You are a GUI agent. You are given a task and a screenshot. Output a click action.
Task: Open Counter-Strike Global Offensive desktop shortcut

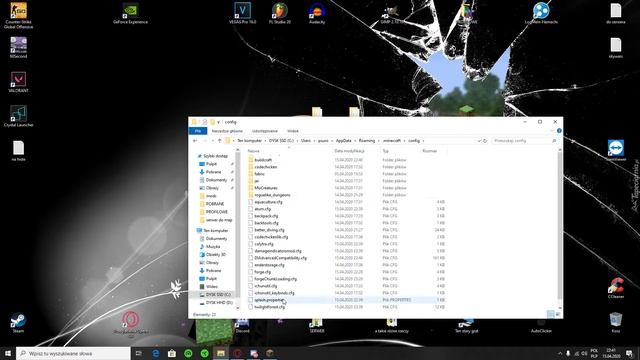tap(18, 16)
